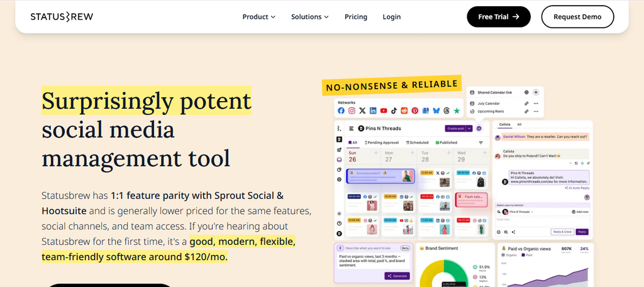This screenshot has height=287, width=644.
Task: Click the Generate button
Action: coord(397,276)
